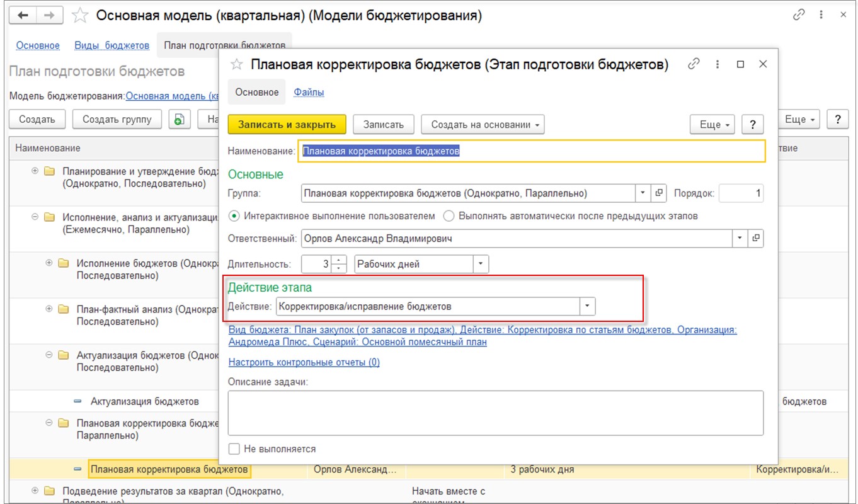Screen dimensions: 858x504
Task: Click the Орлов Александ... cell in the list
Action: (355, 469)
